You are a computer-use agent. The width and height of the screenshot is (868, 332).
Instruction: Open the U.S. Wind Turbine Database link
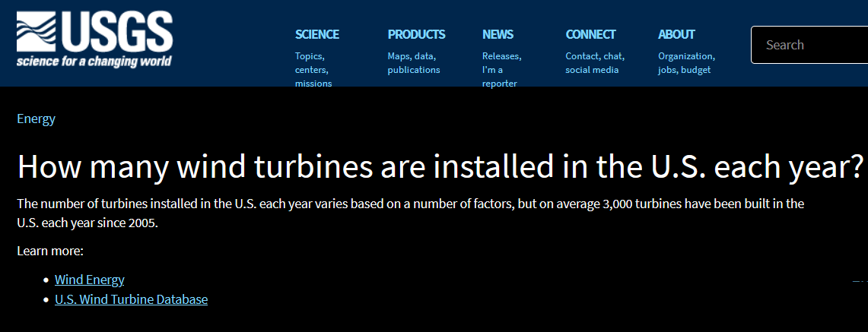[131, 299]
